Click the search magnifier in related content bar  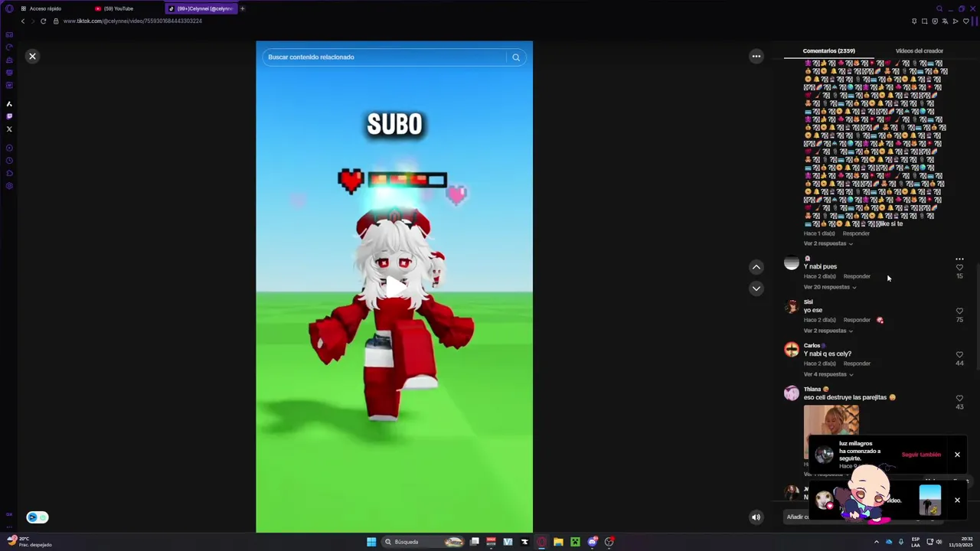516,57
